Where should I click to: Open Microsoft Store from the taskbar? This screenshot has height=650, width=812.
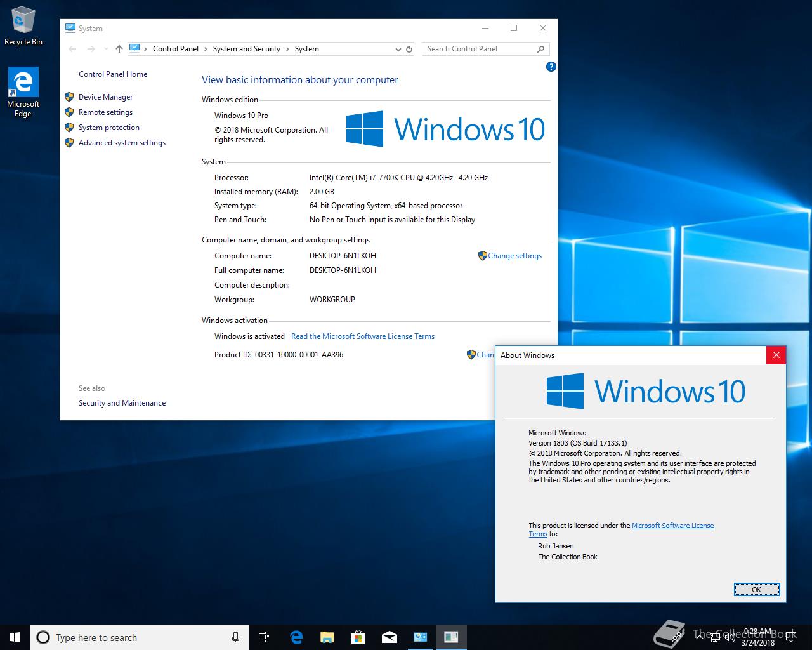click(358, 637)
